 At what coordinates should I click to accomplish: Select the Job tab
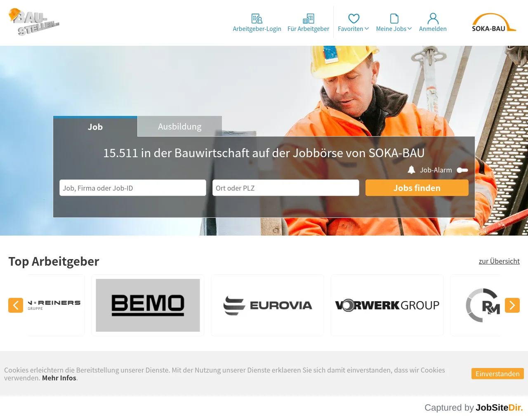point(95,126)
